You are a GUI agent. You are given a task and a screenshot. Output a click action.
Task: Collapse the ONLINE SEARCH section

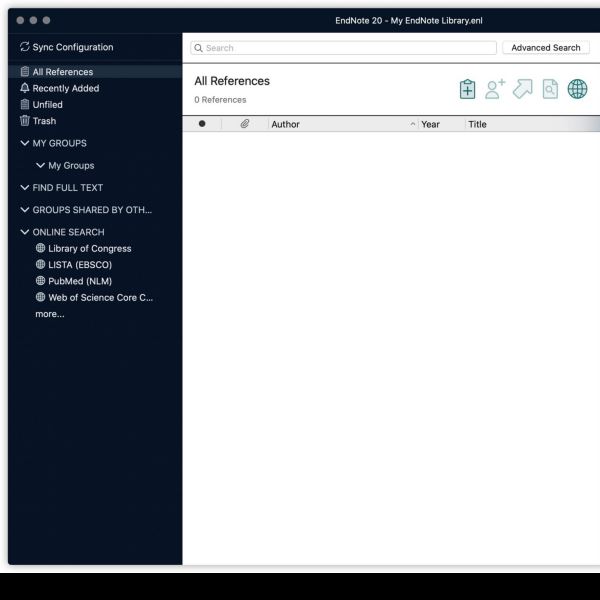[24, 232]
